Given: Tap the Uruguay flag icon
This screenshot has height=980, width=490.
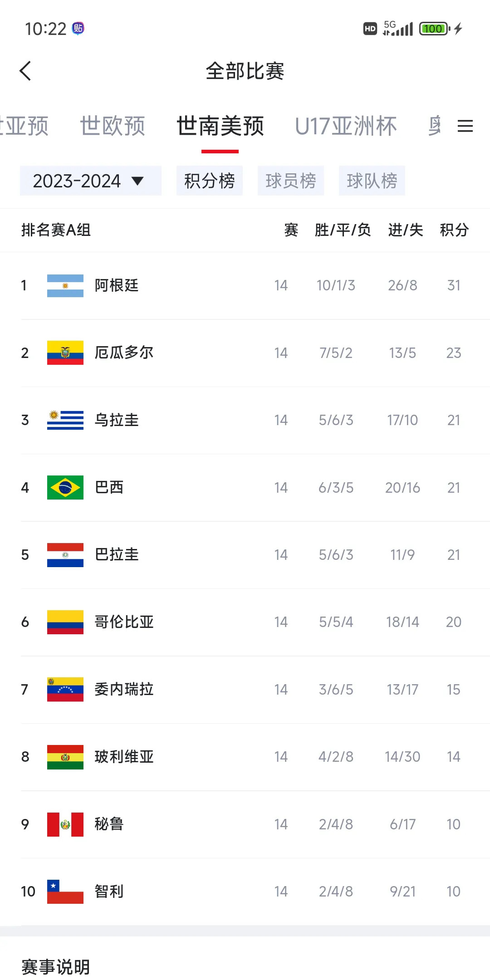Looking at the screenshot, I should [x=65, y=420].
